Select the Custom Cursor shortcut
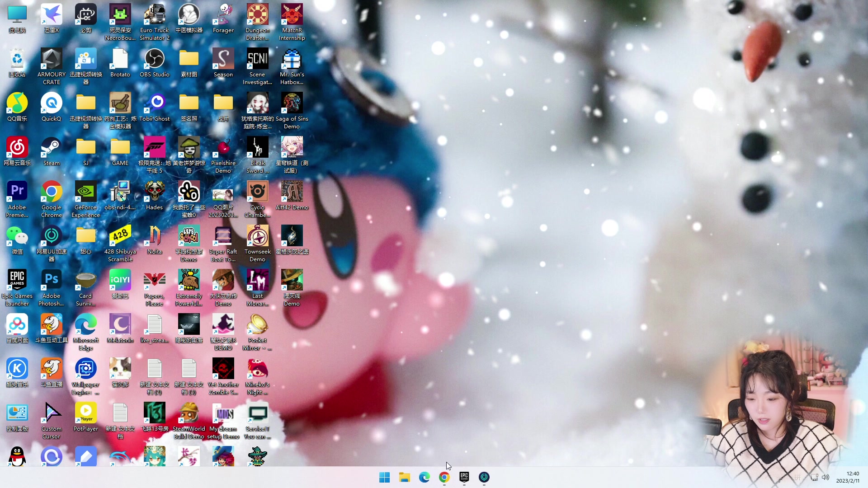Viewport: 868px width, 488px height. tap(52, 421)
